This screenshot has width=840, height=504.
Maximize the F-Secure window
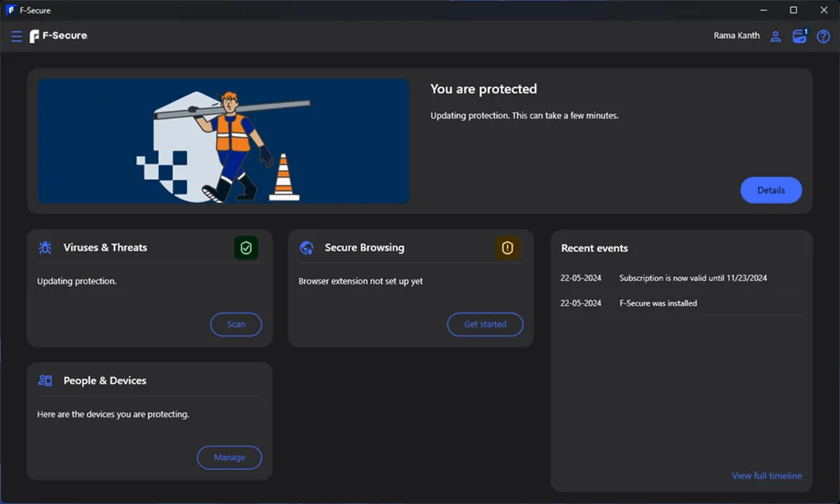793,10
